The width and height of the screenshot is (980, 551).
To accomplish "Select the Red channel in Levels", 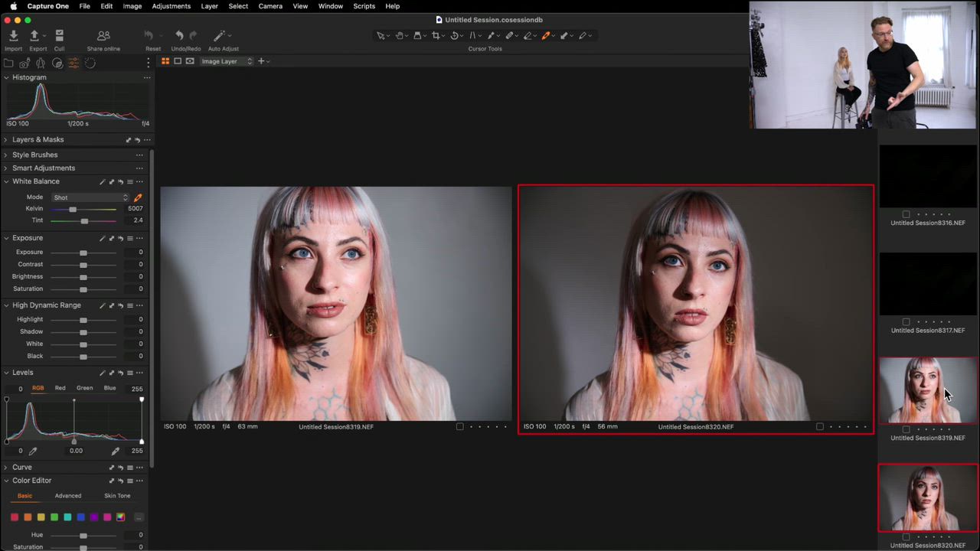I will (x=60, y=388).
